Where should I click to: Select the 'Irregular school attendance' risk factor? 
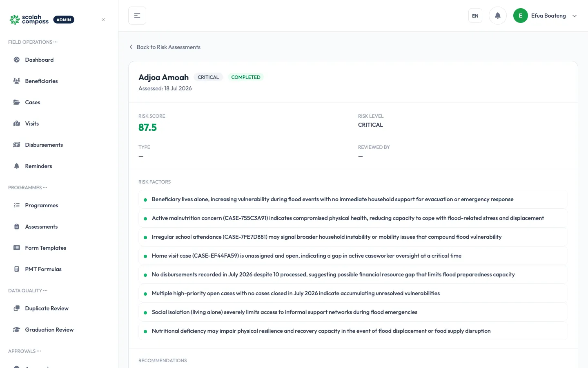pyautogui.click(x=353, y=237)
